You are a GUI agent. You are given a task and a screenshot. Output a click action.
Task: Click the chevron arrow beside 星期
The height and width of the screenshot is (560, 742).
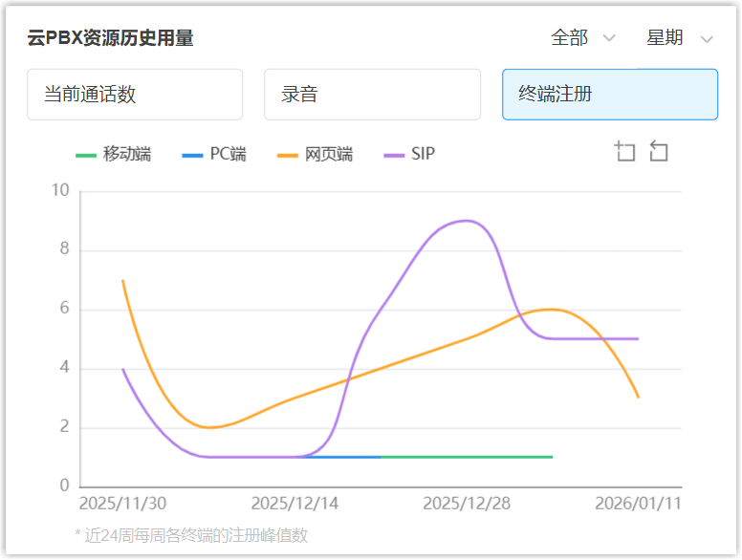pos(707,39)
